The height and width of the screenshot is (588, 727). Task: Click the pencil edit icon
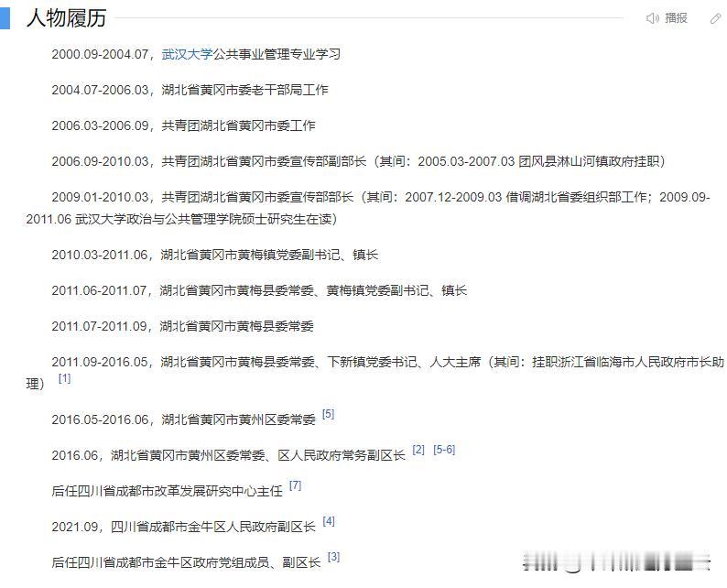tap(715, 18)
